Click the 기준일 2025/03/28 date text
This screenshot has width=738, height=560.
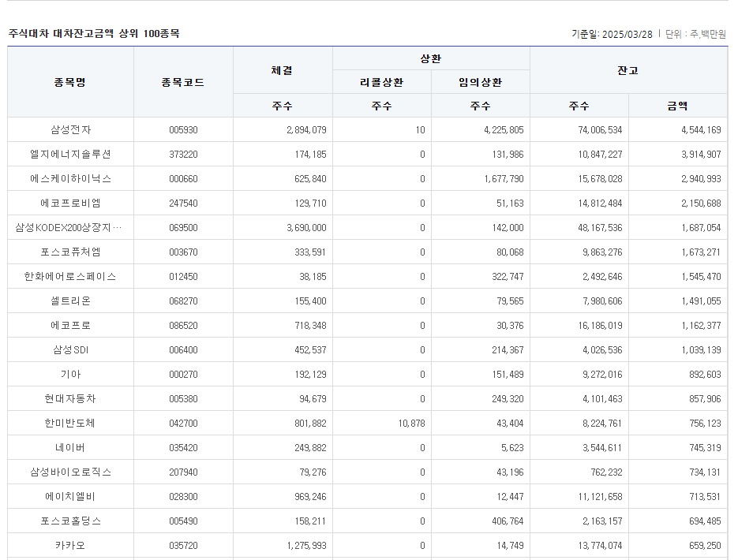(x=612, y=35)
